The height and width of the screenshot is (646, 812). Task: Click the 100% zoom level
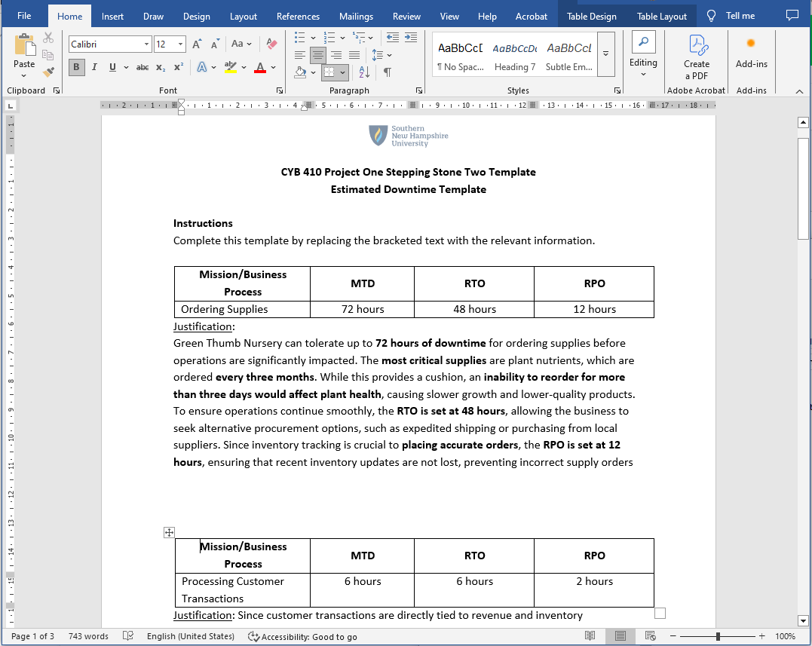[x=785, y=636]
